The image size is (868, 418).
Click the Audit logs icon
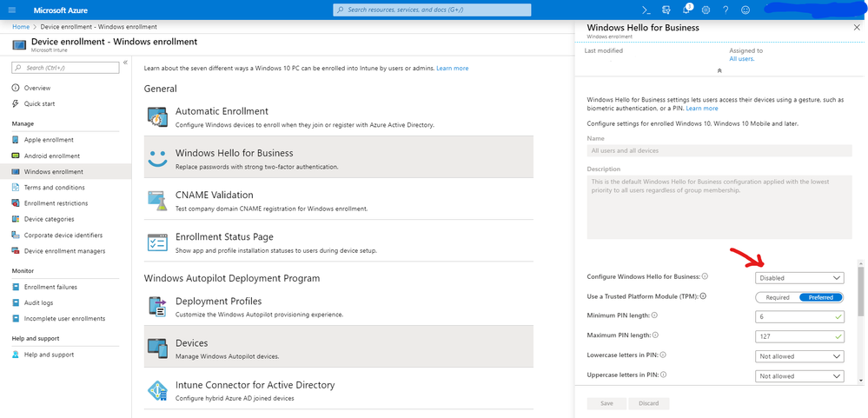tap(15, 302)
